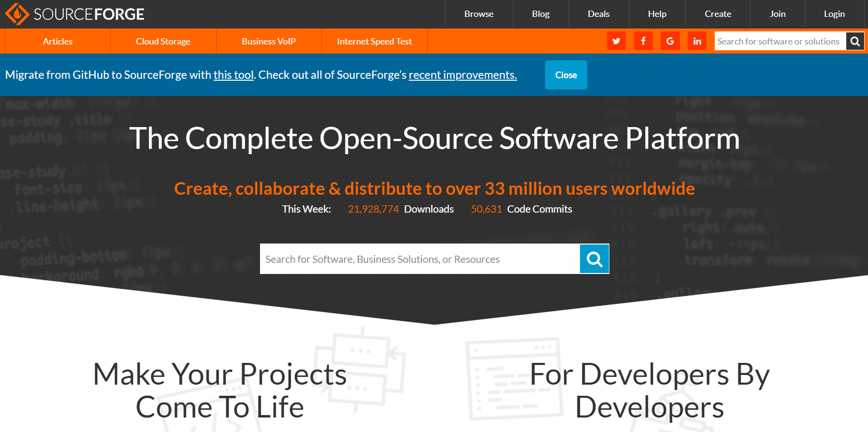This screenshot has width=868, height=432.
Task: Click the header search magnifier button
Action: pos(855,41)
